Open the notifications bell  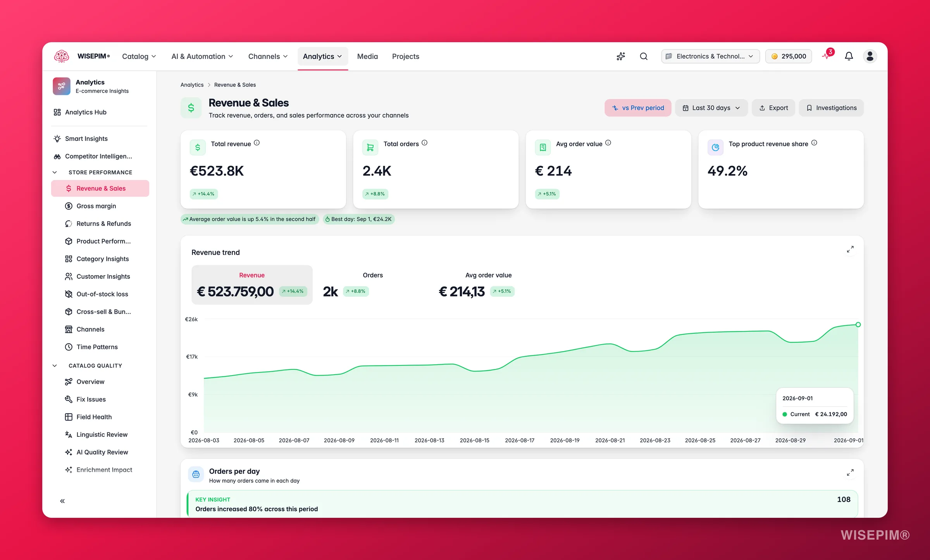pyautogui.click(x=849, y=56)
